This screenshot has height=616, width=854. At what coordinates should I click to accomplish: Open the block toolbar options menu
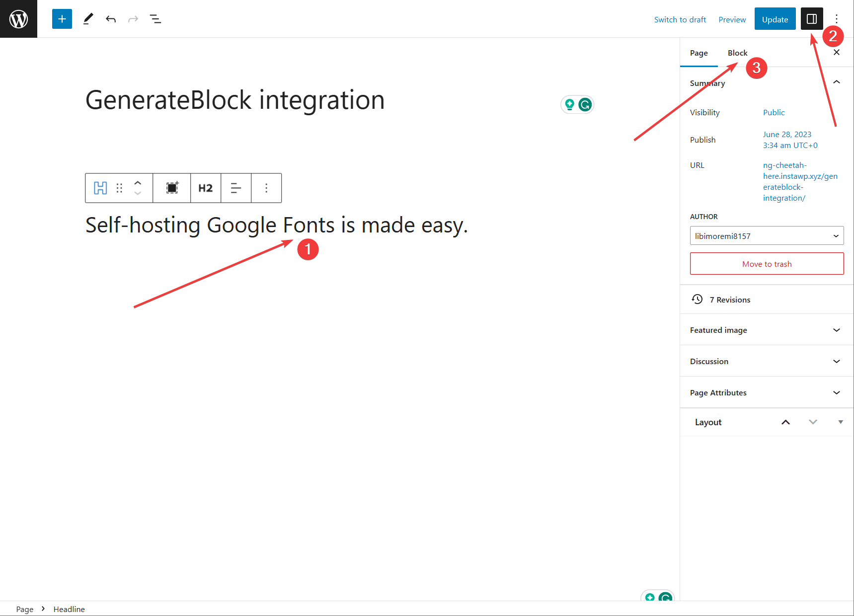click(266, 188)
